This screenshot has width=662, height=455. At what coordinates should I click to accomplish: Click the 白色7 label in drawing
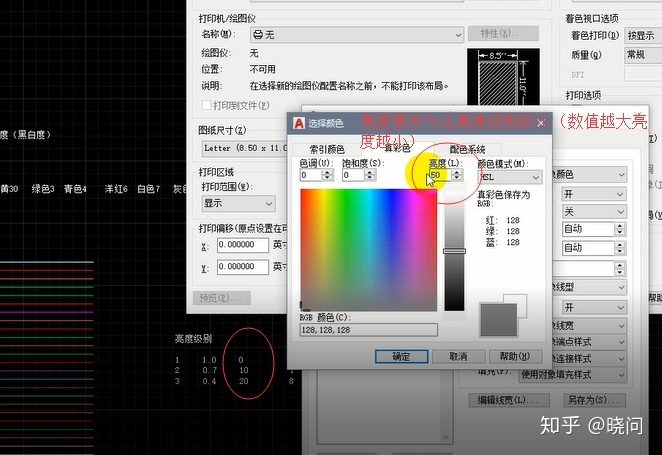click(148, 189)
